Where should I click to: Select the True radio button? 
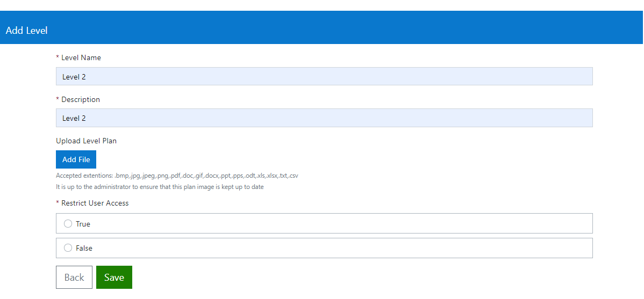click(x=68, y=224)
